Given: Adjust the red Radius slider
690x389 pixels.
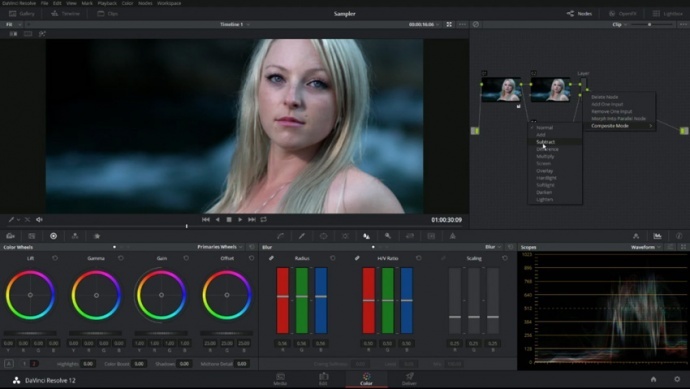Looking at the screenshot, I should 283,297.
